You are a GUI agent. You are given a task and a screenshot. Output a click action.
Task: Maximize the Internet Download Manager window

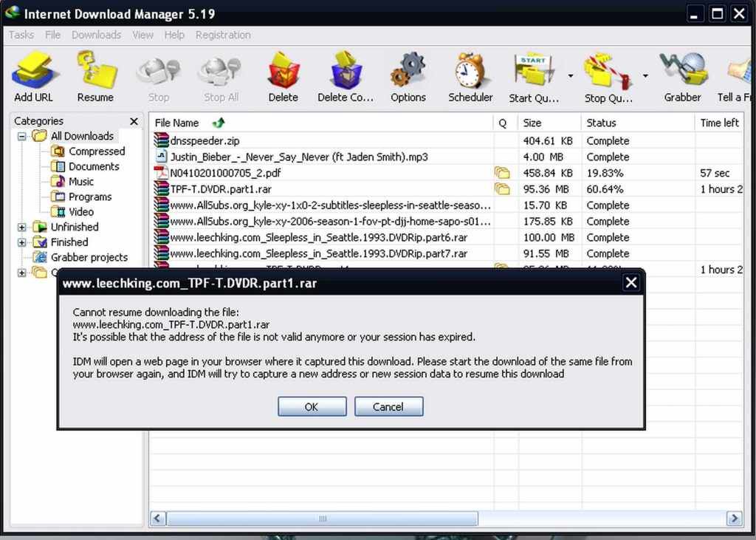coord(717,14)
